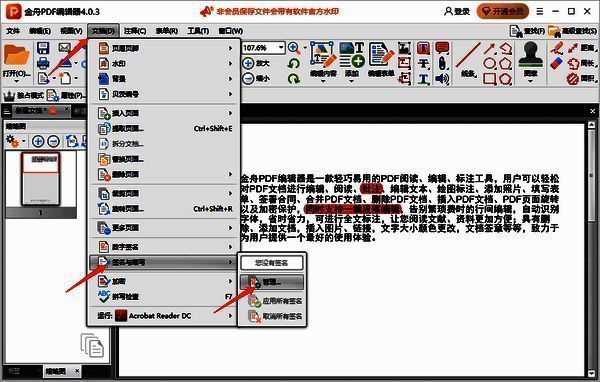
Task: Click the 属性(P) properties button
Action: 66,95
